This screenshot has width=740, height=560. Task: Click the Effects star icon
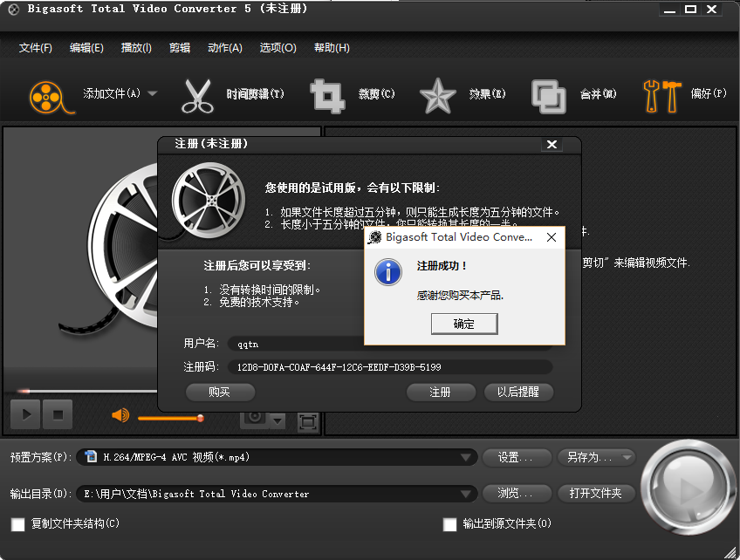tap(437, 95)
